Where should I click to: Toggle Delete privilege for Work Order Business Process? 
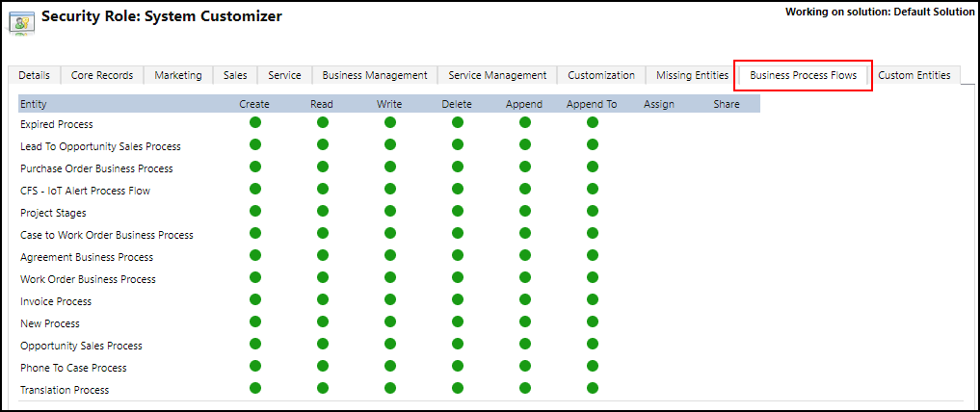pyautogui.click(x=458, y=277)
